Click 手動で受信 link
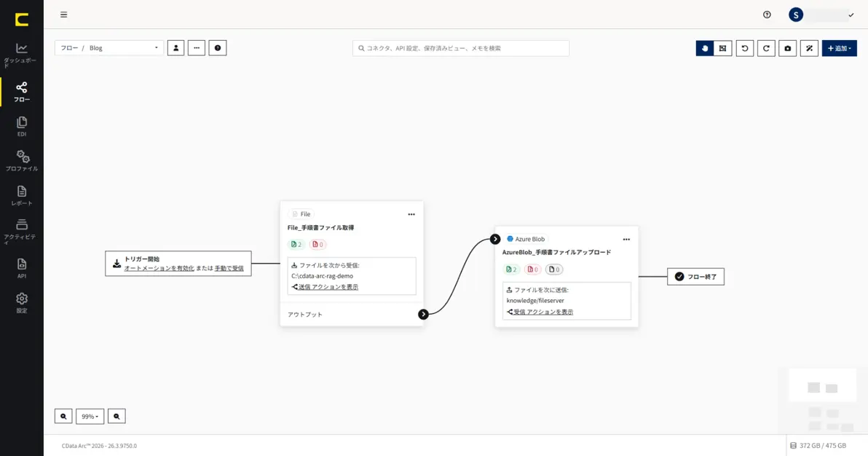The height and width of the screenshot is (456, 868). pos(229,268)
